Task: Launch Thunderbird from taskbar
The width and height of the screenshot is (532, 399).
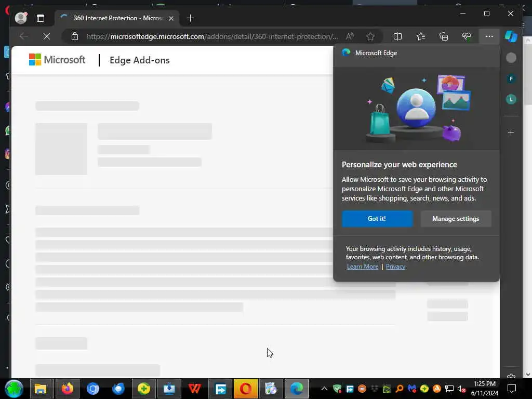Action: tap(118, 389)
